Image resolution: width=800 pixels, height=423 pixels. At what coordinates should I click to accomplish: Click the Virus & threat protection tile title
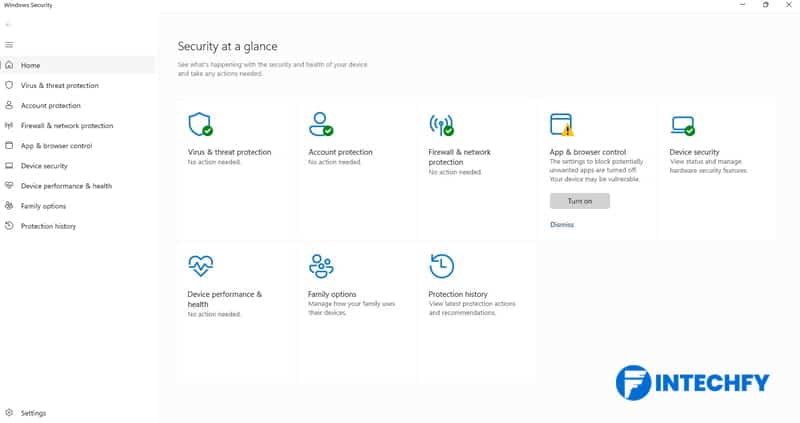pos(229,152)
